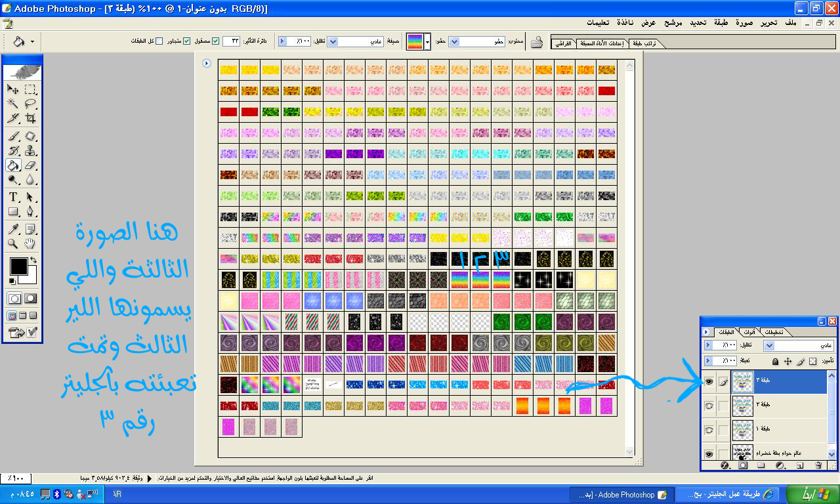Open the pattern palette flyout menu arrow
Viewport: 840px width, 504px height.
tap(207, 64)
